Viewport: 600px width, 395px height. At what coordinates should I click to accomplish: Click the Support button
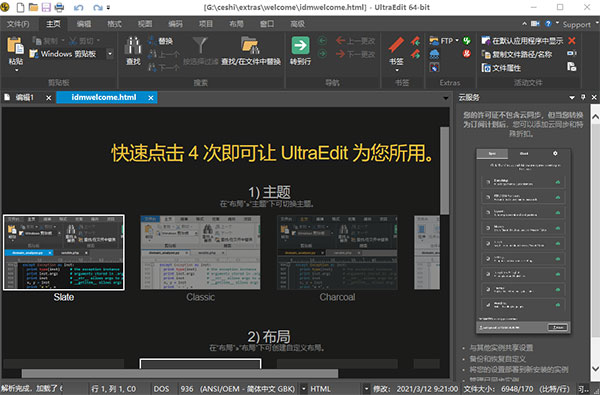point(576,25)
